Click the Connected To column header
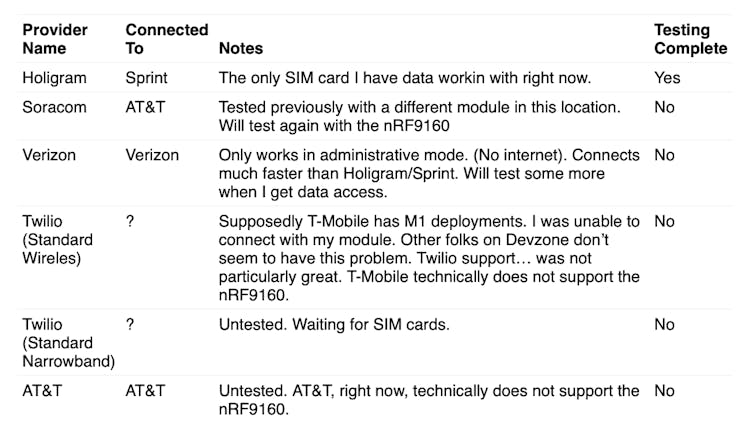The image size is (740, 425). click(x=166, y=39)
